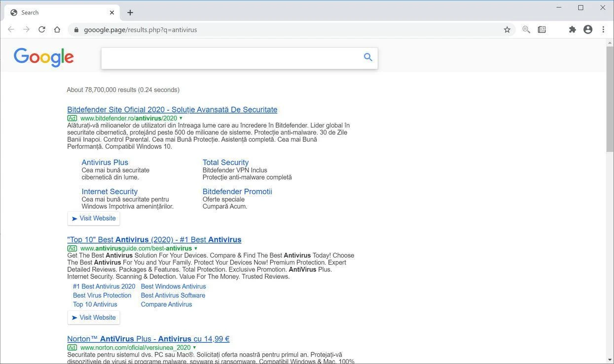Close the Search tab
Viewport: 614px width, 364px height.
coord(112,12)
